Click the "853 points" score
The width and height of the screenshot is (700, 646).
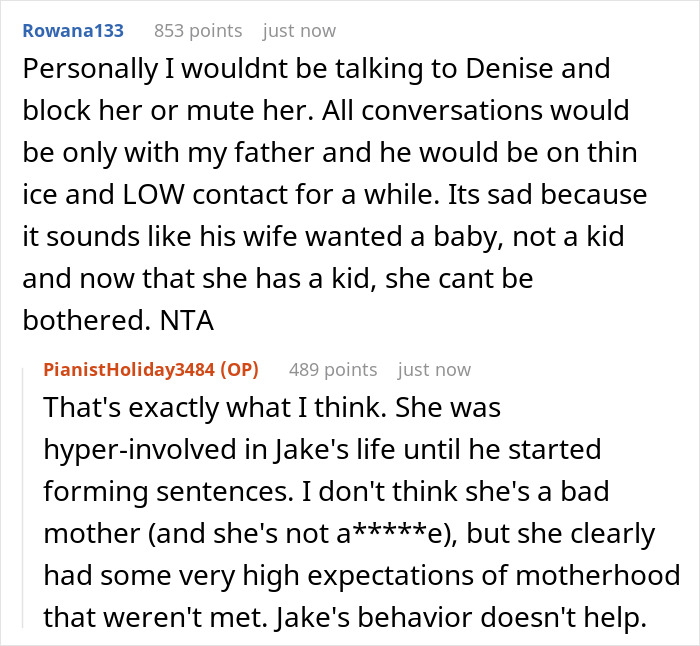coord(198,31)
